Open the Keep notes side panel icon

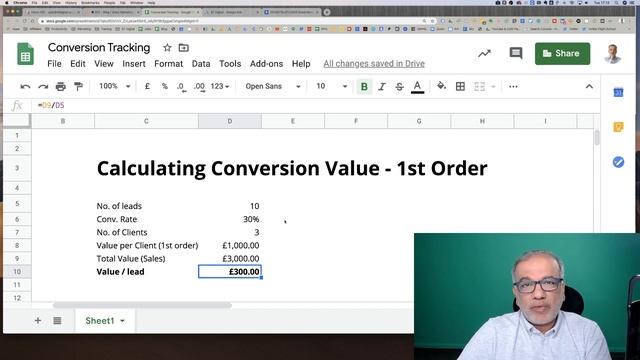[x=618, y=127]
